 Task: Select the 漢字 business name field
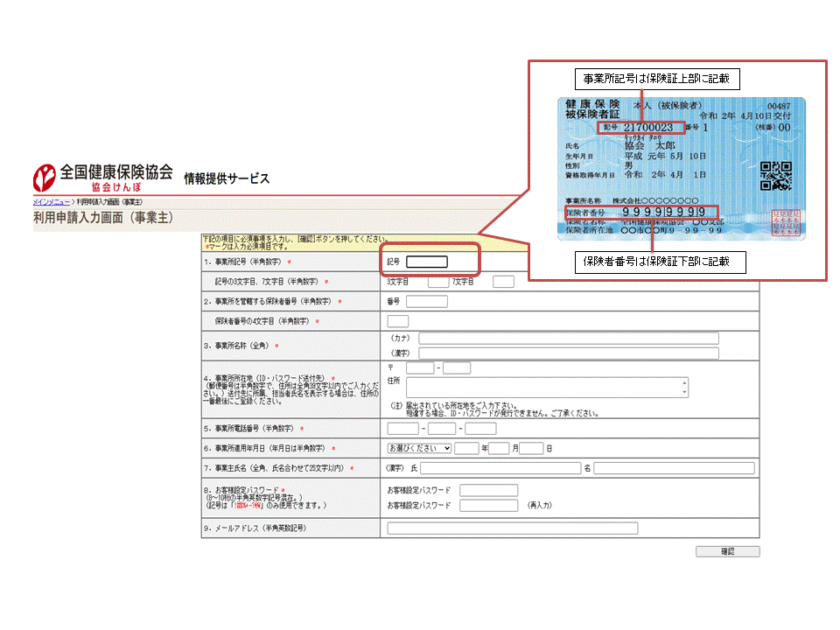pyautogui.click(x=569, y=353)
